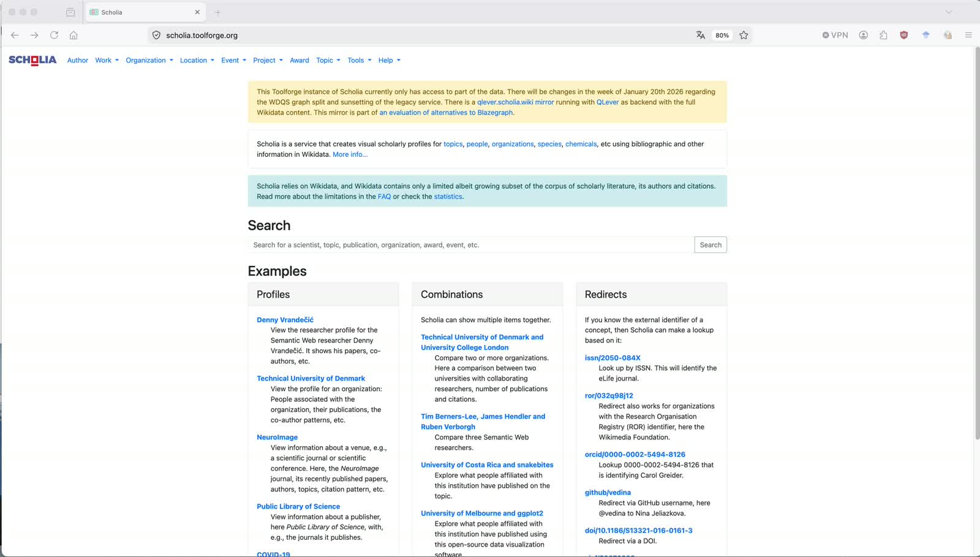Image resolution: width=980 pixels, height=557 pixels.
Task: Expand the Location dropdown menu
Action: 197,60
